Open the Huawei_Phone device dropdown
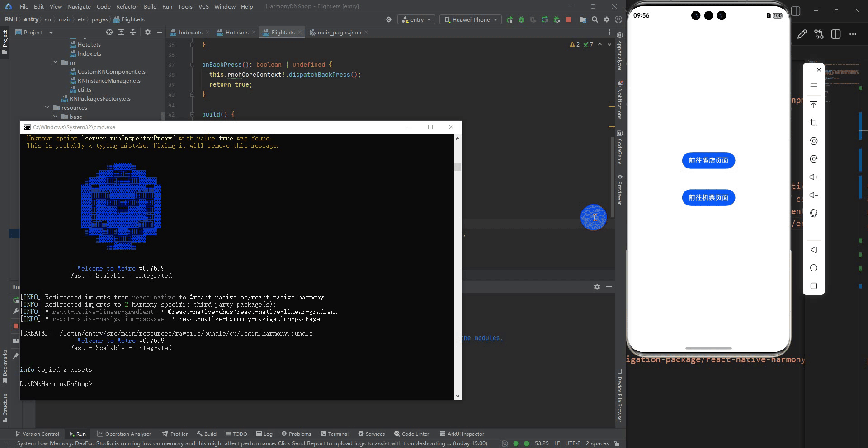The height and width of the screenshot is (448, 868). pos(471,19)
